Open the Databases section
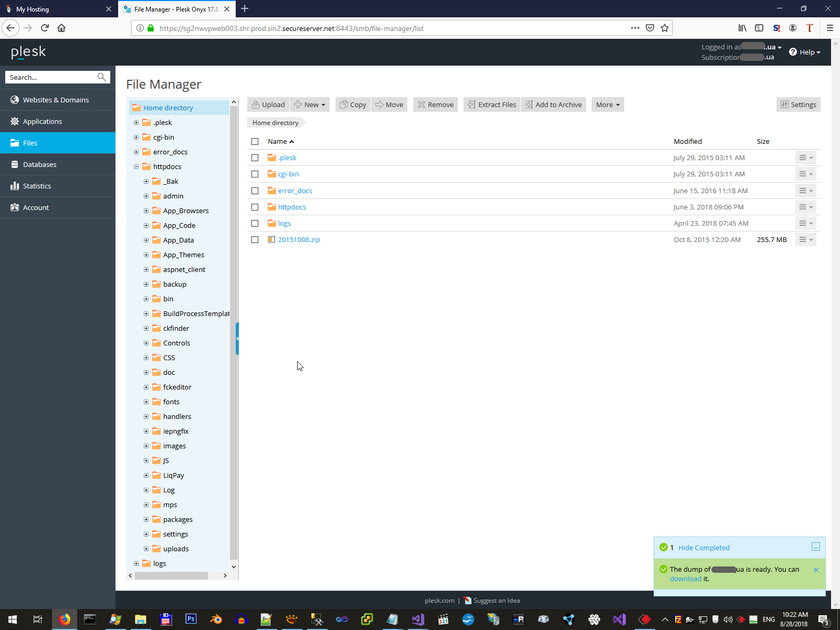Image resolution: width=840 pixels, height=630 pixels. click(x=58, y=164)
